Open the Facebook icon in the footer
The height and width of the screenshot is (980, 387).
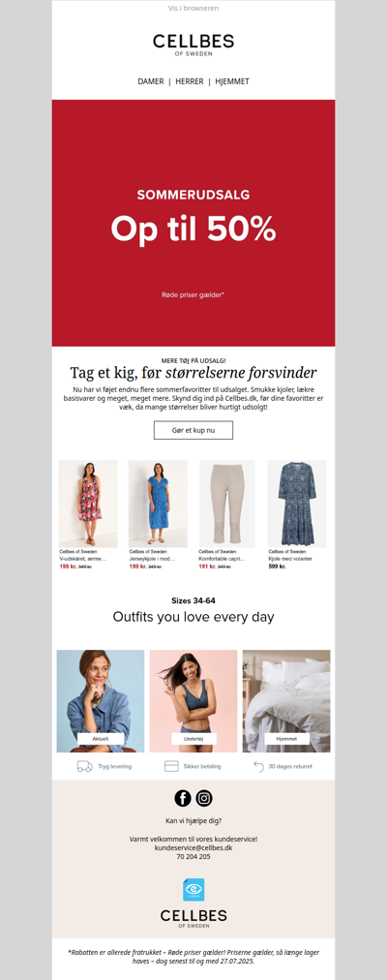[x=182, y=798]
